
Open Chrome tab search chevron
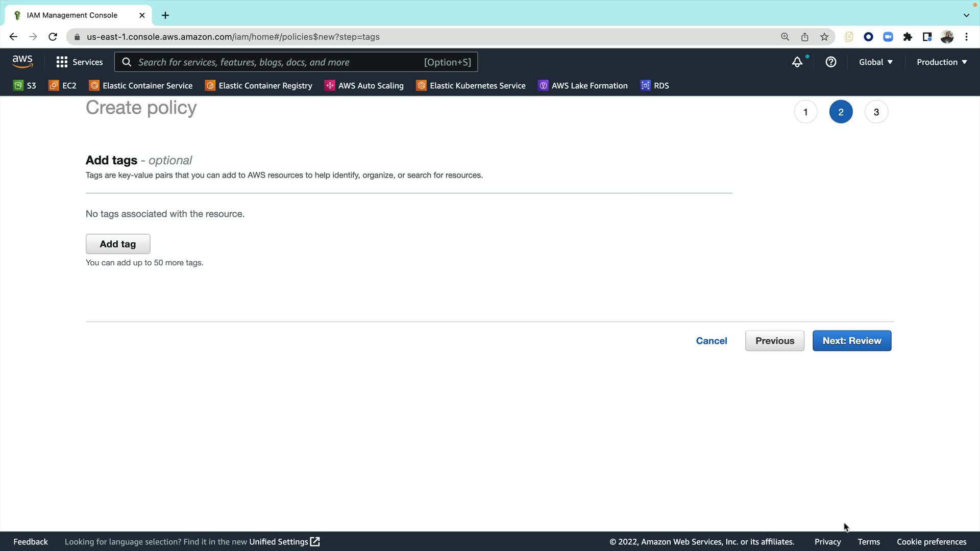coord(966,15)
